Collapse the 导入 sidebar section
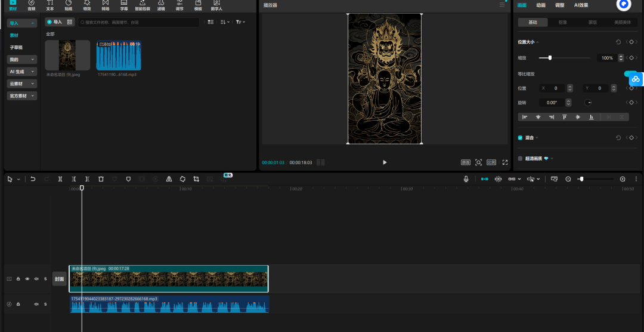The width and height of the screenshot is (644, 332). coord(22,23)
